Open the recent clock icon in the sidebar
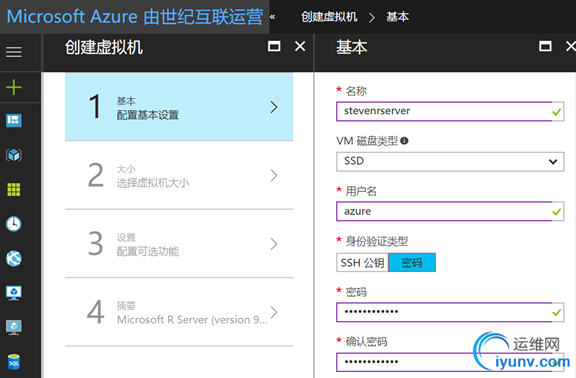The image size is (576, 378). click(14, 224)
